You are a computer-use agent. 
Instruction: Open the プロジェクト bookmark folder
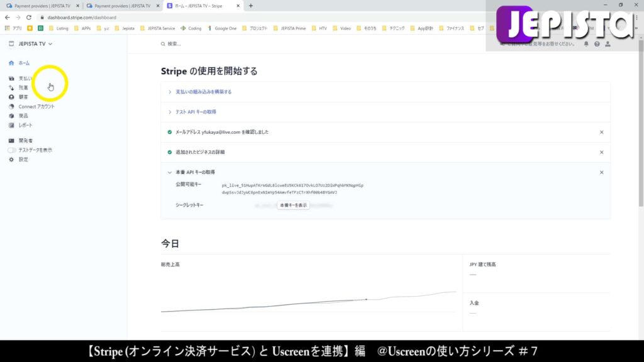[x=255, y=28]
